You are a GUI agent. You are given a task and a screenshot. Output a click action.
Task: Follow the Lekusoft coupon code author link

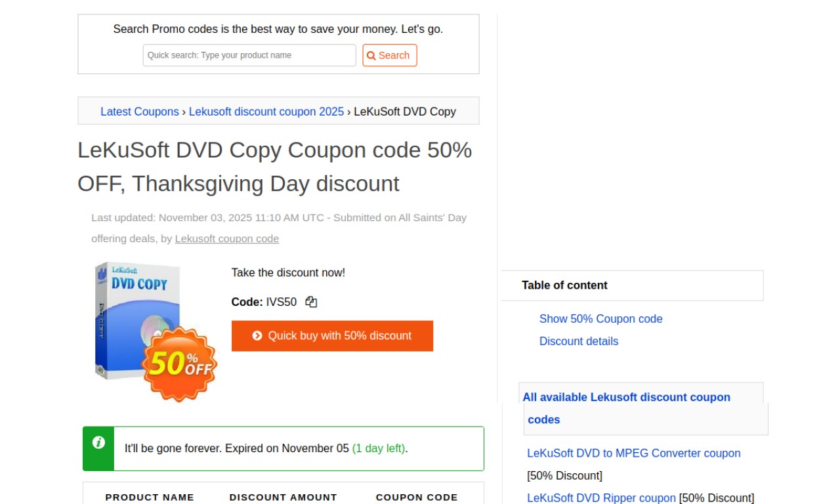click(226, 238)
